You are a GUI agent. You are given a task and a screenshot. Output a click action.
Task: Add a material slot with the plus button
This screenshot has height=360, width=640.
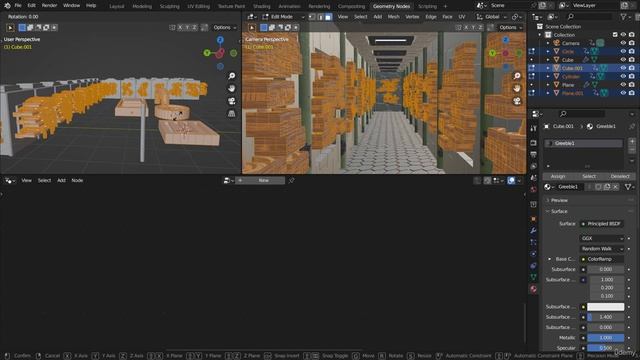[632, 141]
